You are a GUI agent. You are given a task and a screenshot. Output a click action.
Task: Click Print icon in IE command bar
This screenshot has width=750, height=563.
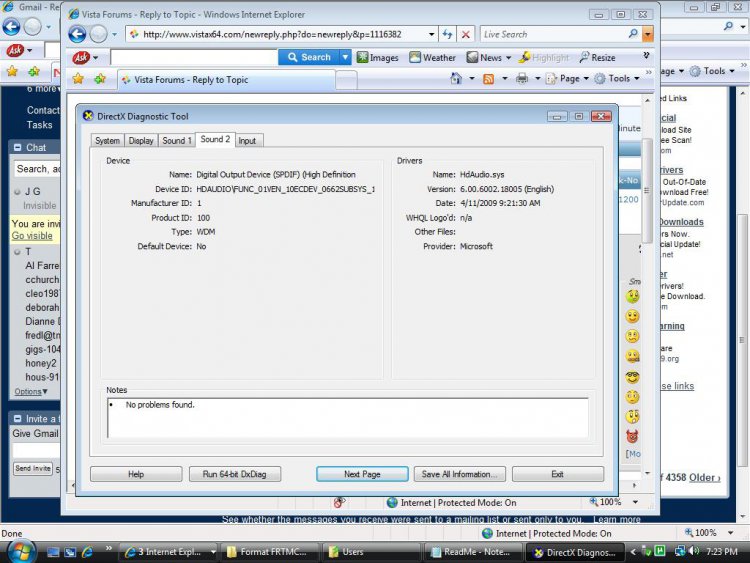point(522,78)
